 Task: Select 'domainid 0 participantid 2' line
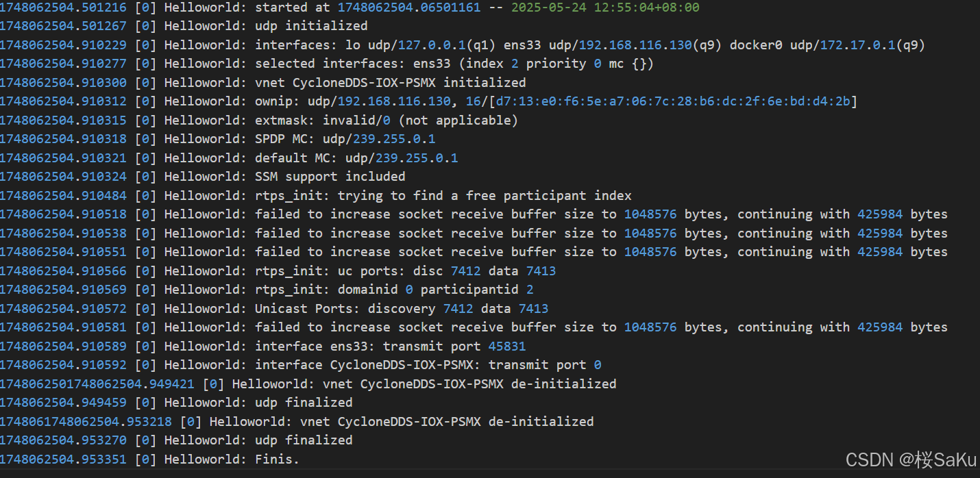(x=267, y=290)
